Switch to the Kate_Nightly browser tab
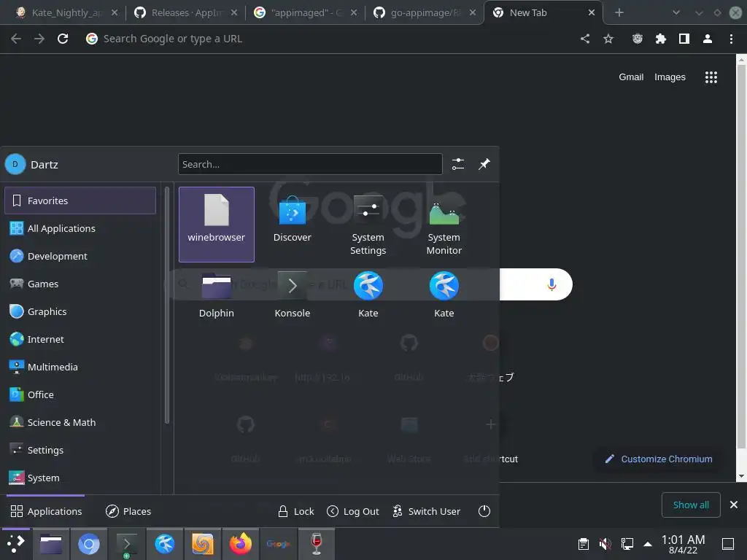This screenshot has height=560, width=747. tap(66, 13)
